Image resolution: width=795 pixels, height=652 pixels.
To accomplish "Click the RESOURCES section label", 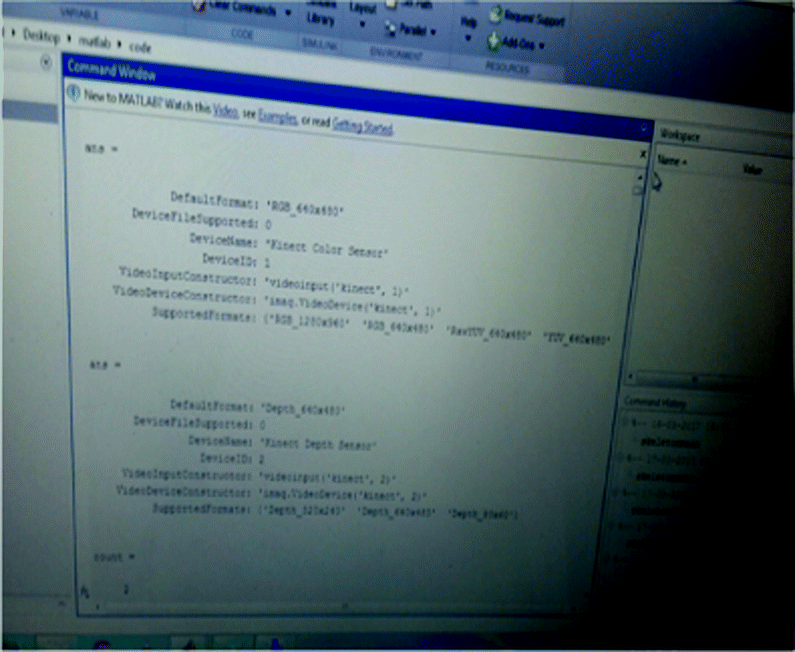I will point(508,66).
